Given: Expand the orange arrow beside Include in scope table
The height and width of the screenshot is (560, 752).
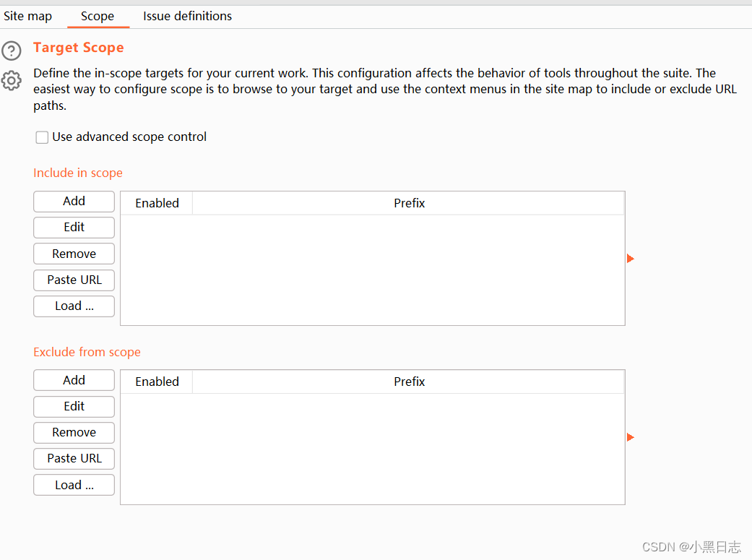Looking at the screenshot, I should [630, 259].
